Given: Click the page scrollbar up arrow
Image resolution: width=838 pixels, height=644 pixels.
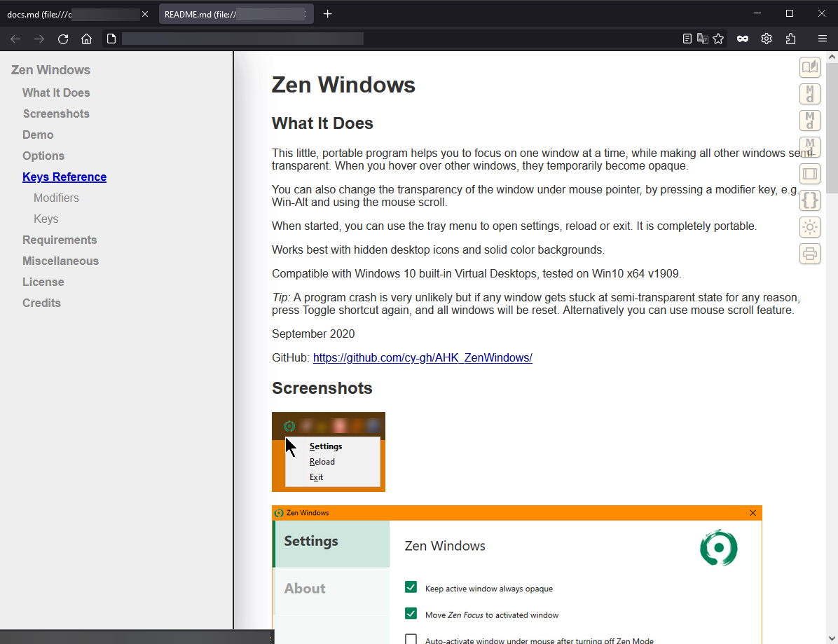Looking at the screenshot, I should pos(832,57).
